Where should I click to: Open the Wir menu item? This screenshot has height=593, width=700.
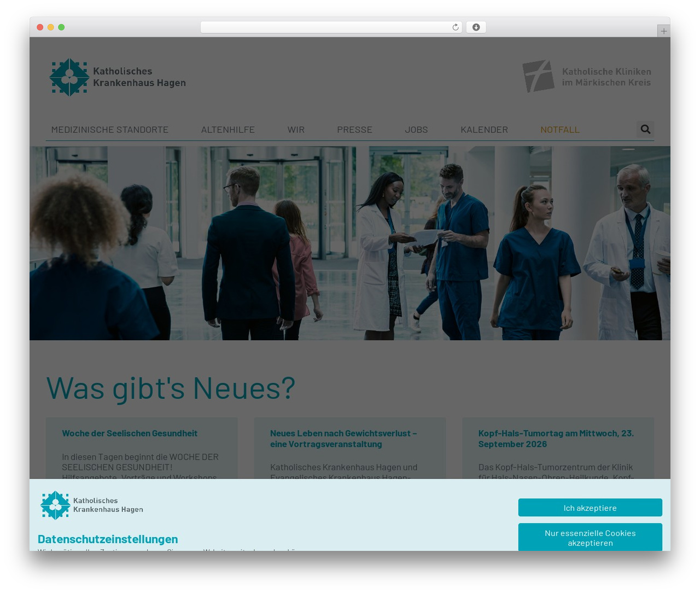296,130
